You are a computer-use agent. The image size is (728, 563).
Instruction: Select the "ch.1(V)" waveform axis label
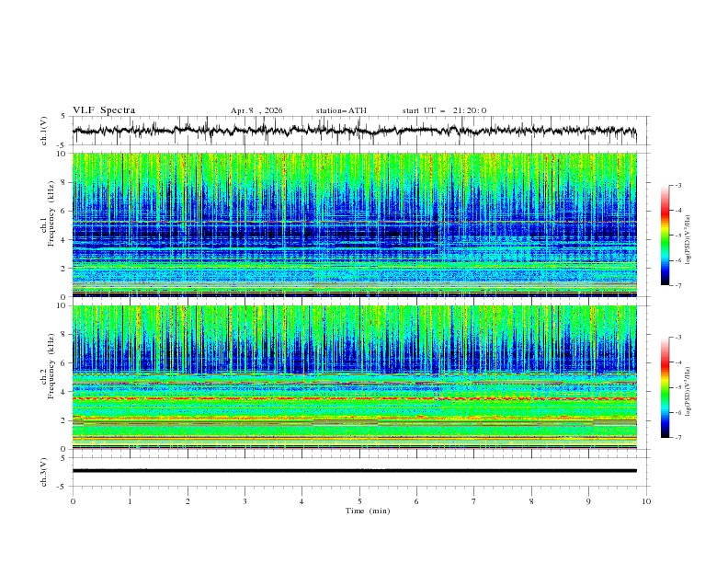pos(44,131)
